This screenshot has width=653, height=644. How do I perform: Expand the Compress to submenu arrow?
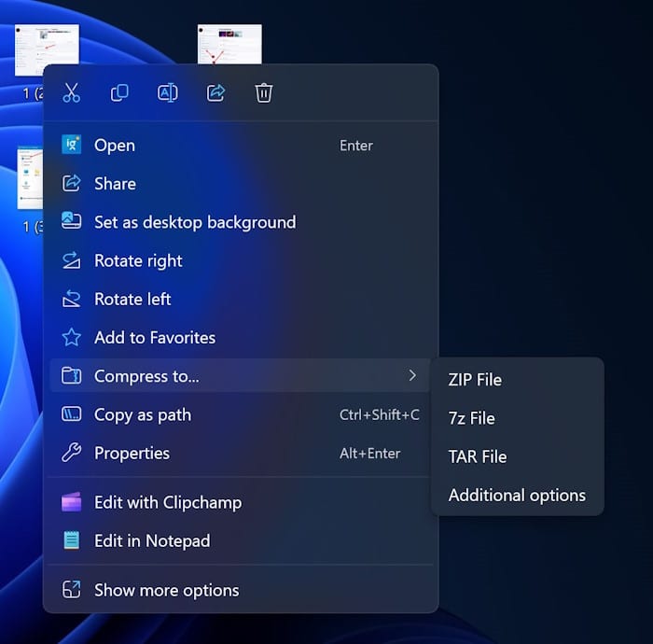[412, 376]
